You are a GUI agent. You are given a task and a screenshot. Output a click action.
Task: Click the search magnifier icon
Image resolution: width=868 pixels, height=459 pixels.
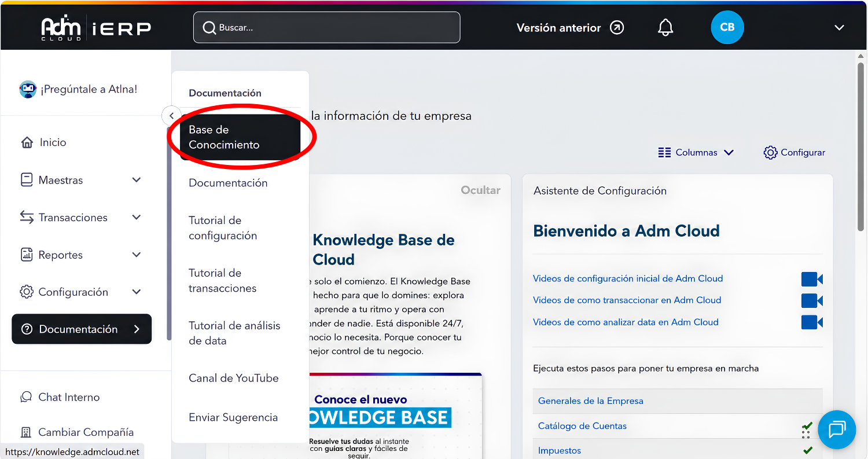[209, 28]
